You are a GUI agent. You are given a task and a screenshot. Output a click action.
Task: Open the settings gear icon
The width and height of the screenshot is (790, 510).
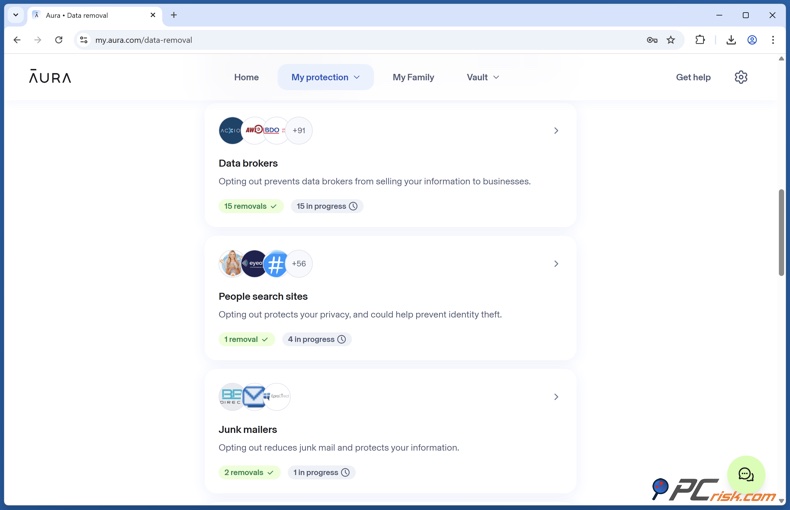741,77
